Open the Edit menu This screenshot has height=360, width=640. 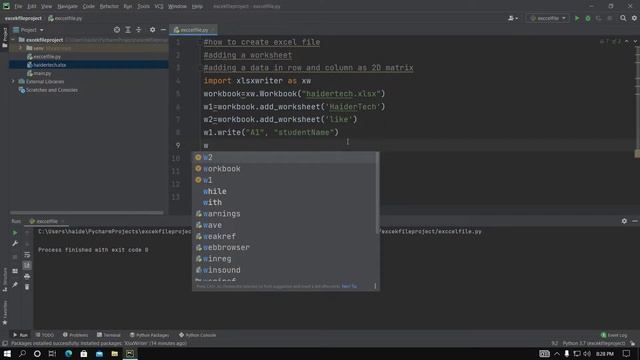[32, 7]
